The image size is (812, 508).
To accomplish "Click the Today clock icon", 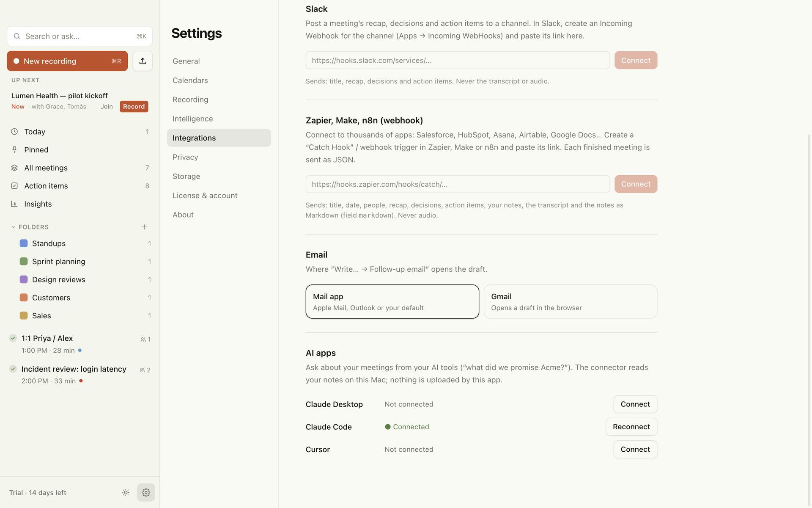I will click(14, 132).
